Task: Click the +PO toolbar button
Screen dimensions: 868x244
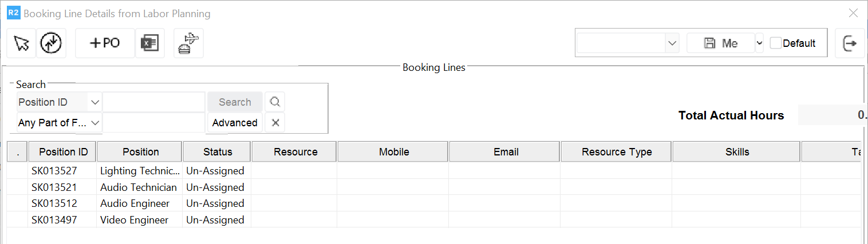Action: point(105,43)
